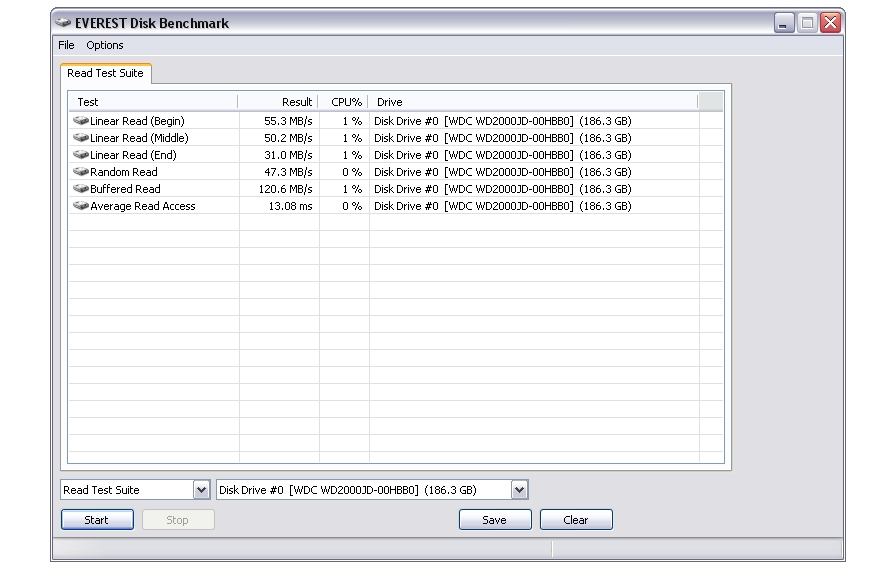Viewport: 870px width, 579px height.
Task: Sort by the Result column header
Action: (278, 102)
